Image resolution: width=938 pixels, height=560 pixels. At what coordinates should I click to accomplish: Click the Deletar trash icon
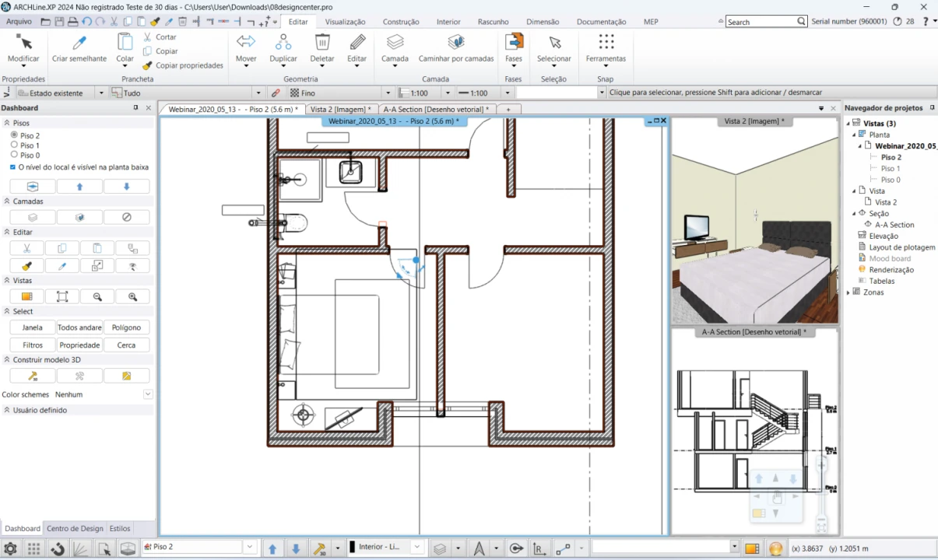point(322,43)
